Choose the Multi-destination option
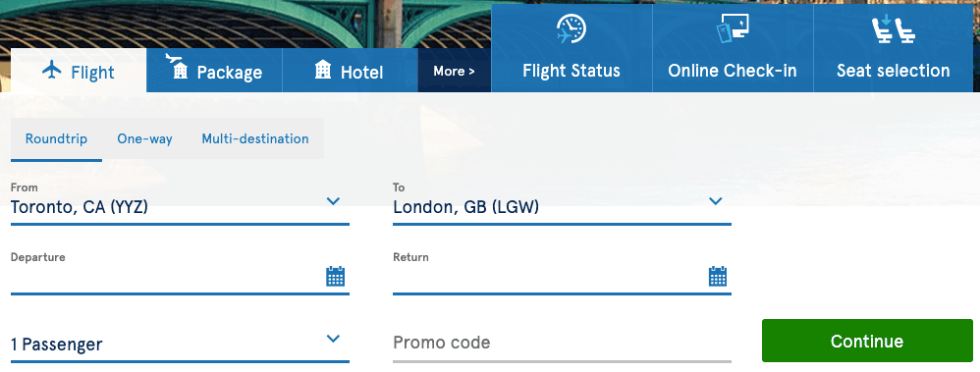Viewport: 980px width, 372px height. point(255,138)
